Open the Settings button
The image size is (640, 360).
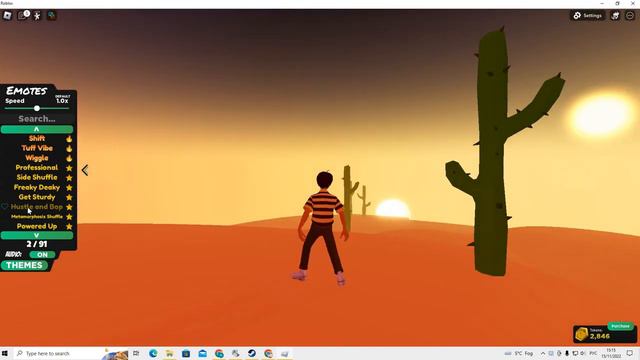[x=588, y=16]
